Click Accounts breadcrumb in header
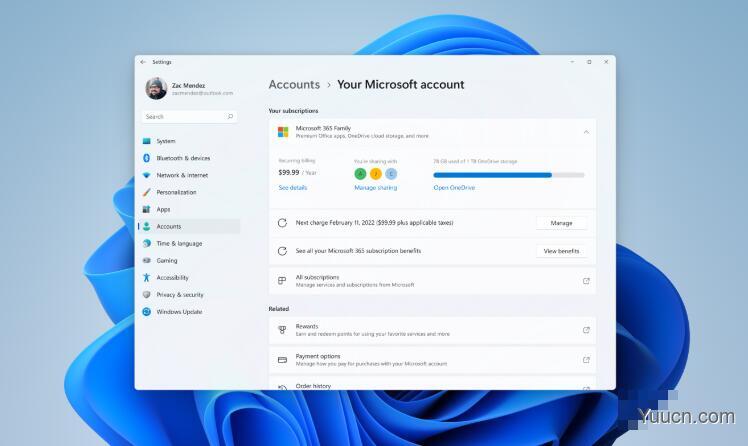Screen dimensions: 748x446 coord(294,84)
